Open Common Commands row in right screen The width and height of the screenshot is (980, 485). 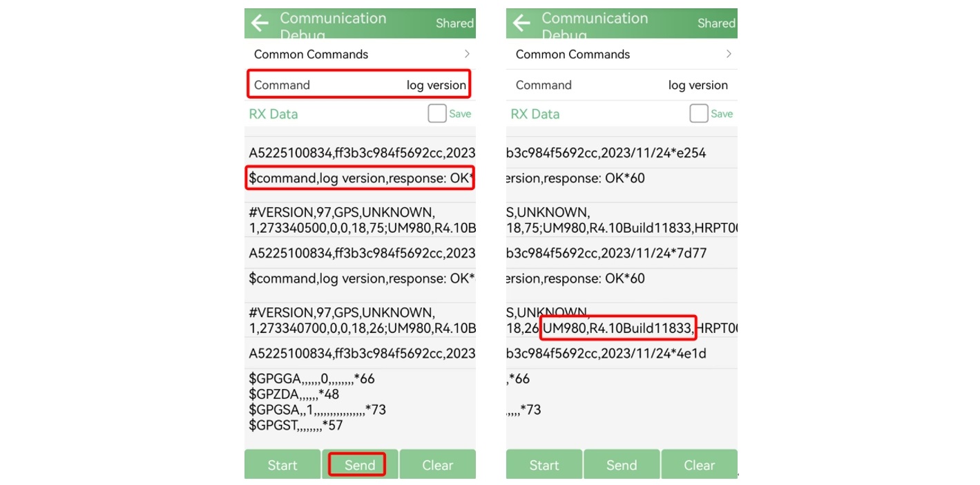click(x=573, y=54)
